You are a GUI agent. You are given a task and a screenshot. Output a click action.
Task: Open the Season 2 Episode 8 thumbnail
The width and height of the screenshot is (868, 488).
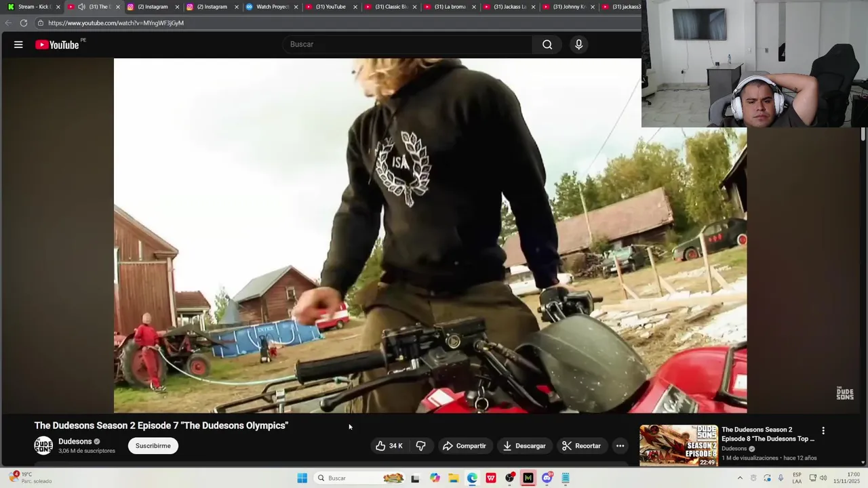click(679, 445)
